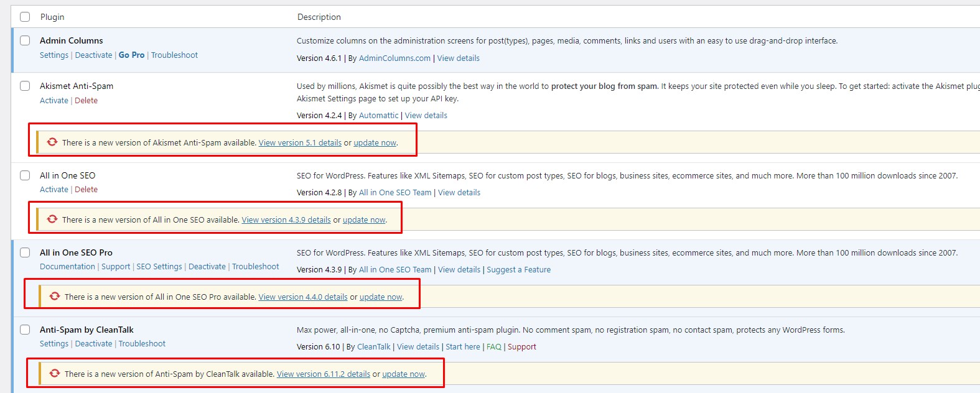Open the Admin Columns Go Pro link
This screenshot has height=393, width=980.
click(x=131, y=55)
